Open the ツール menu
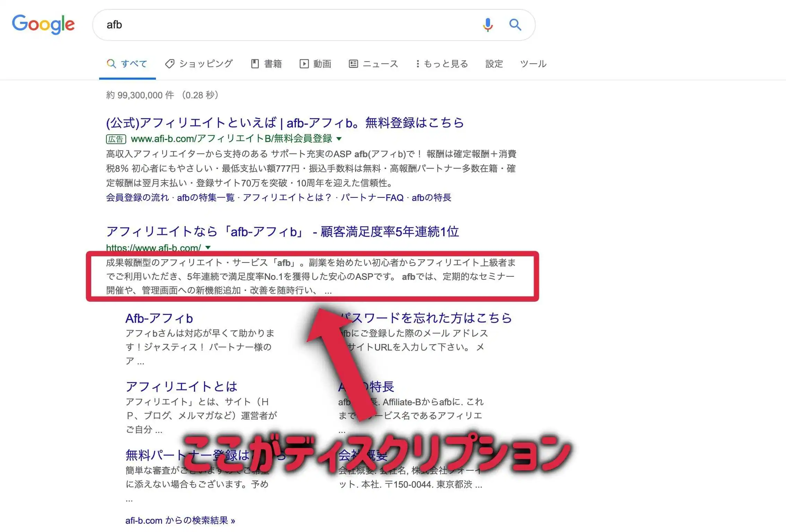This screenshot has height=532, width=786. 533,64
